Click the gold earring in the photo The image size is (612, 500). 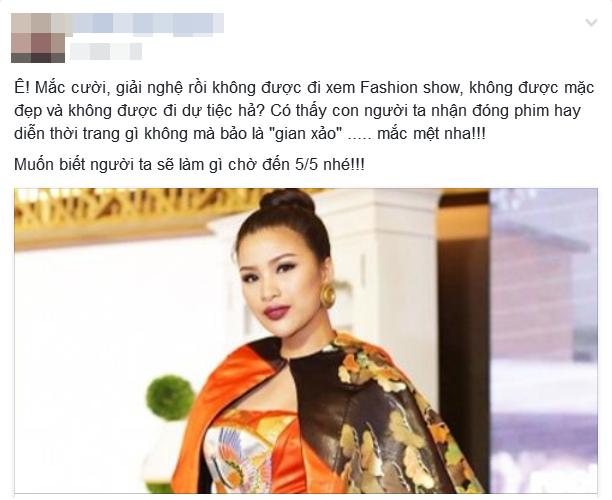click(327, 295)
